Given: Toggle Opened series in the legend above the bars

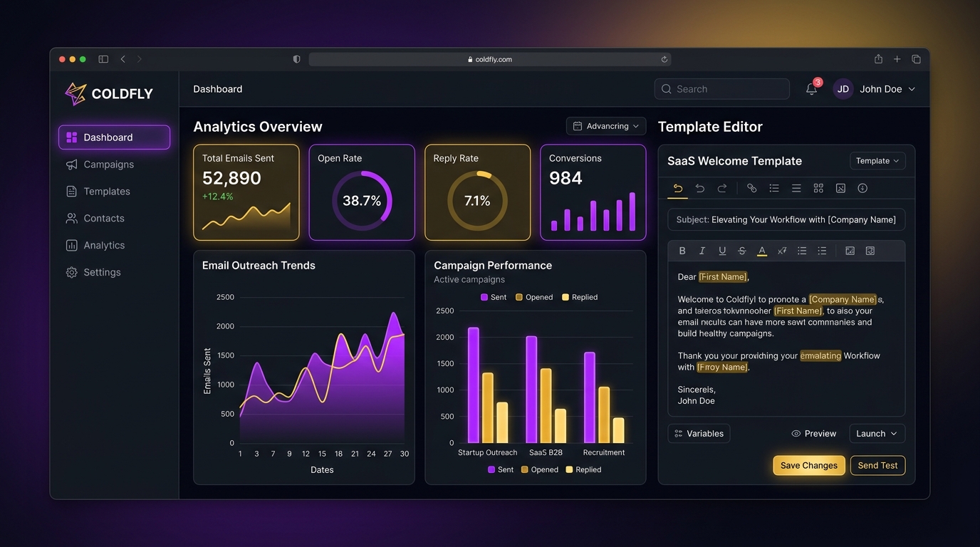Looking at the screenshot, I should 534,297.
